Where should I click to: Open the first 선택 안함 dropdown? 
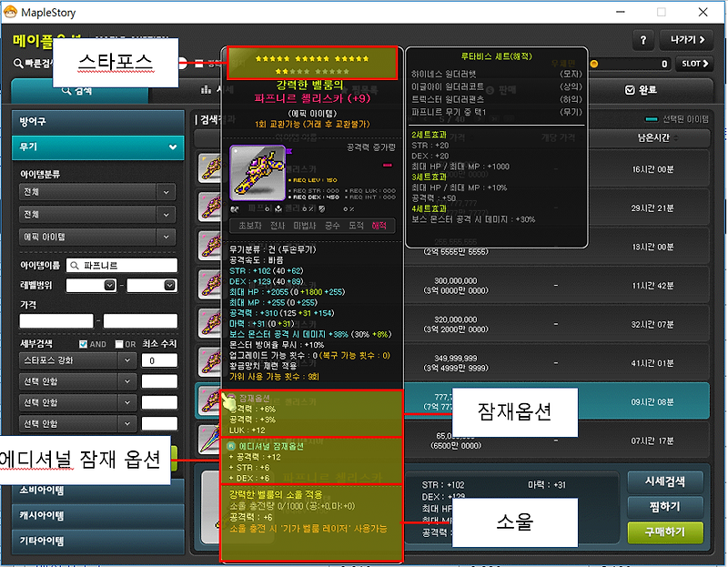click(x=77, y=381)
